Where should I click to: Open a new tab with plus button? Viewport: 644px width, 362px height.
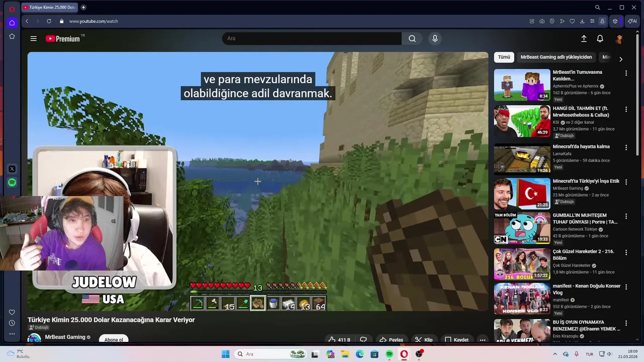click(x=84, y=8)
